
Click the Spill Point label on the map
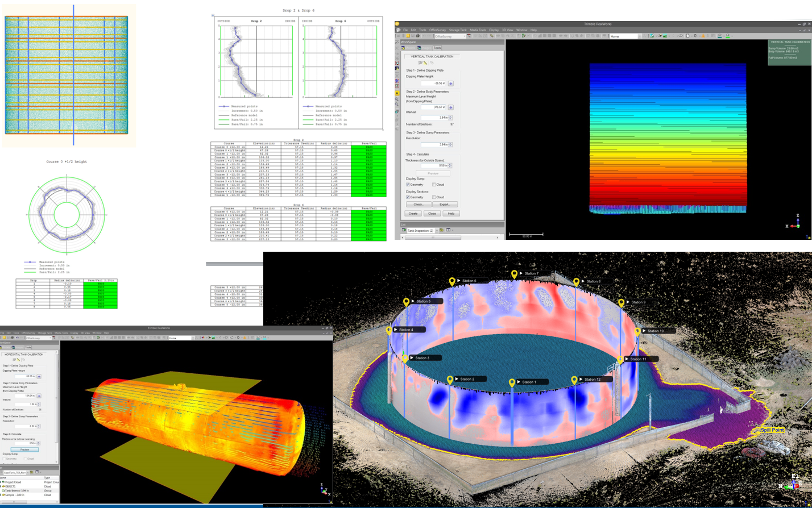point(772,430)
